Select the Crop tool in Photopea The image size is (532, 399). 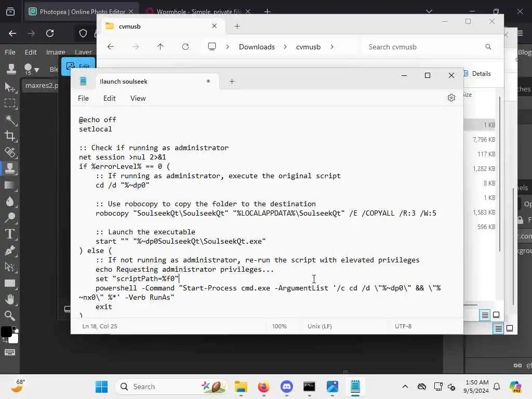click(x=10, y=136)
